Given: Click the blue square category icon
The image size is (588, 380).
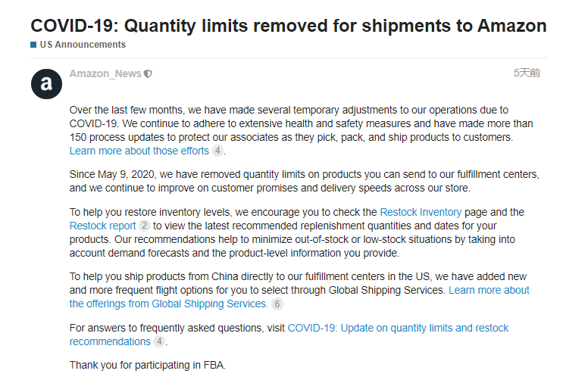Looking at the screenshot, I should tap(33, 45).
